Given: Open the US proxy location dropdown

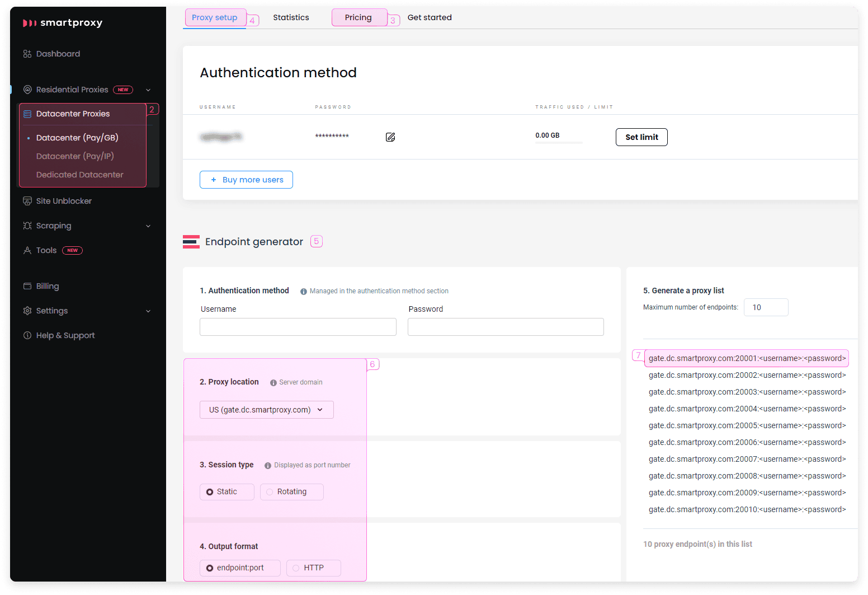Looking at the screenshot, I should pos(267,410).
